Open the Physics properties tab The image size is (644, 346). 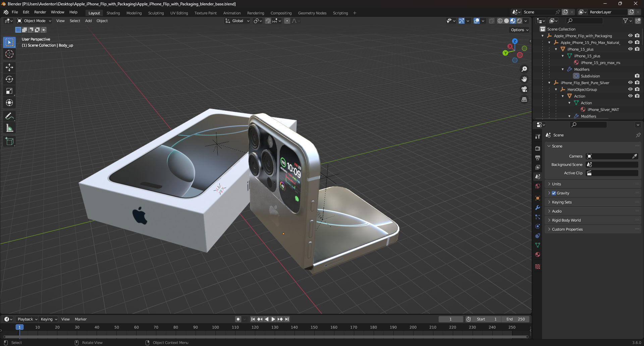pyautogui.click(x=538, y=226)
